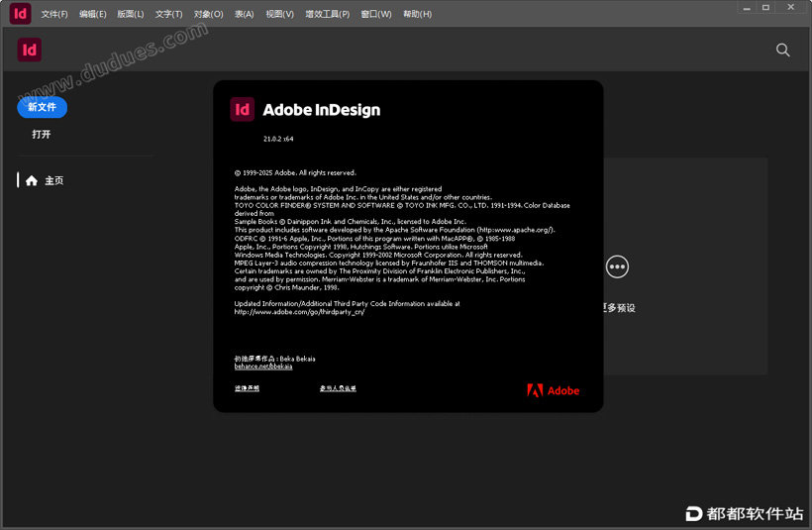Open the 增效工具(P) menu
The width and height of the screenshot is (812, 530).
tap(328, 14)
